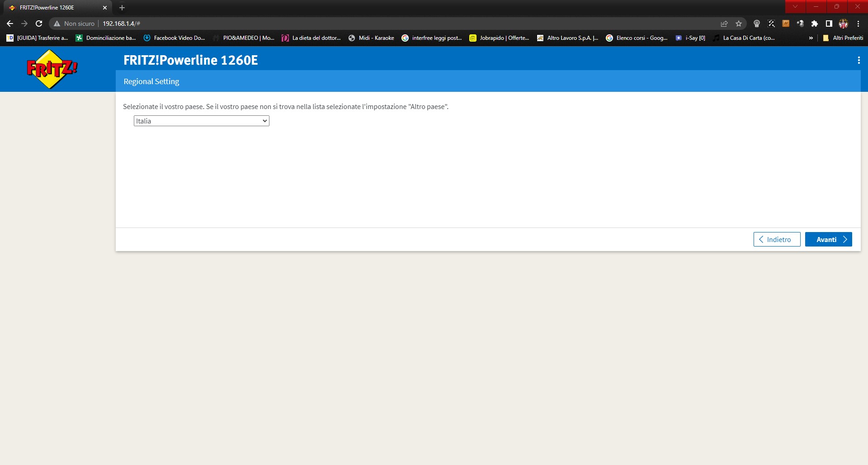
Task: Close the FRITZ!Powerline 1260E tab
Action: 105,8
